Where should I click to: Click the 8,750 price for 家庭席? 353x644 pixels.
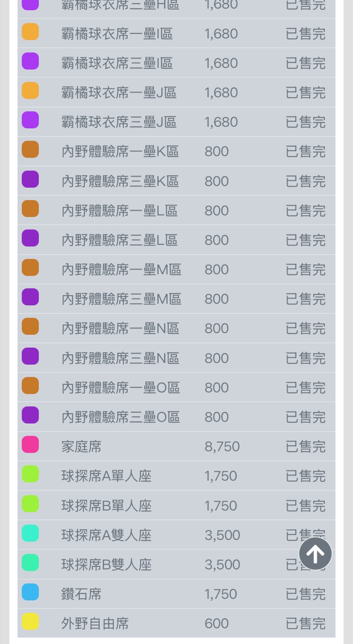[x=222, y=446]
